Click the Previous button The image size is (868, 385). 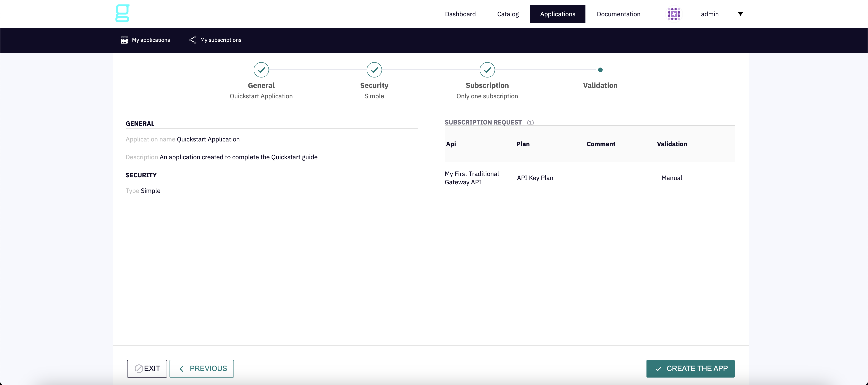click(x=201, y=369)
